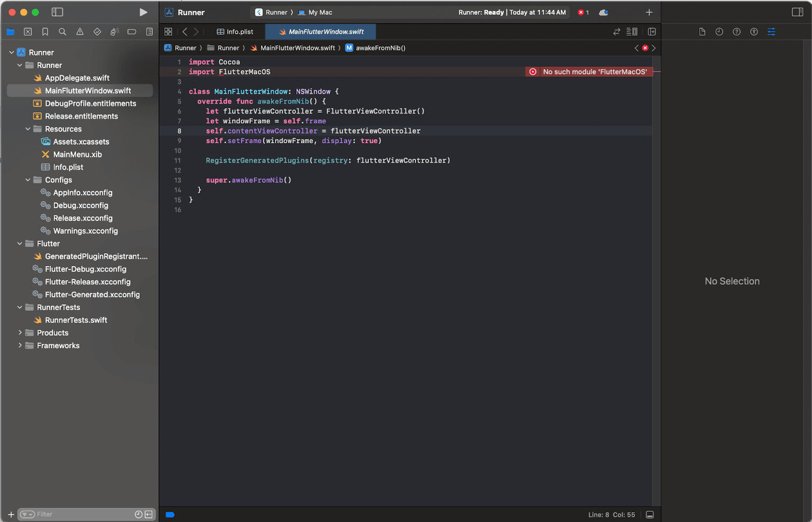Expand the Frameworks folder
Screen dimensions: 812x522
tap(20, 345)
